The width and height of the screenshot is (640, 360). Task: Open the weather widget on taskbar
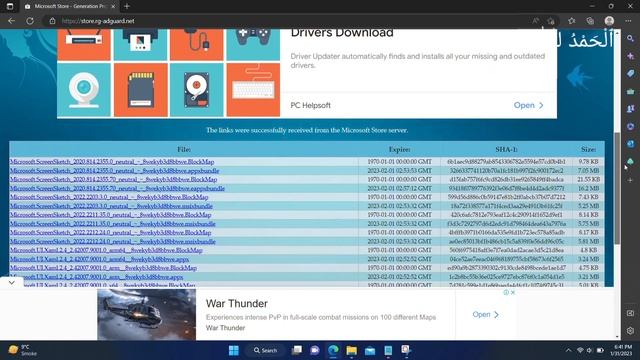coord(23,350)
